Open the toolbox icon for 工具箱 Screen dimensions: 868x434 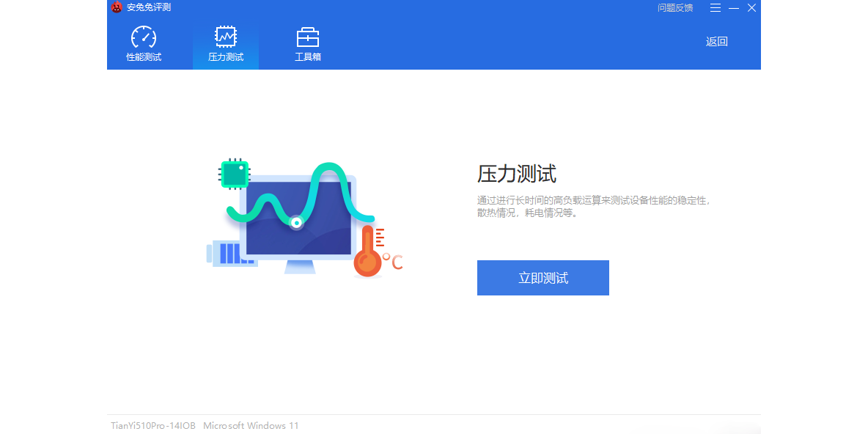point(307,37)
